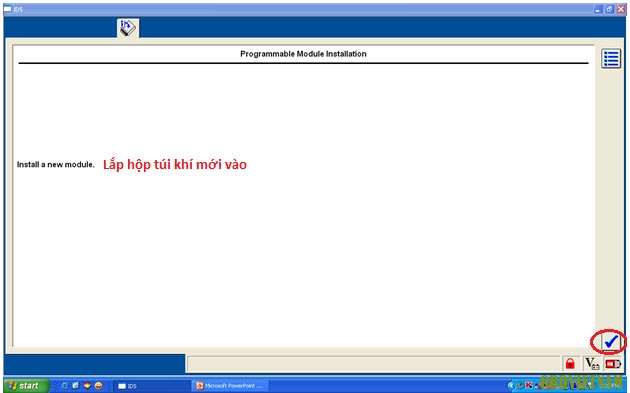Minimize the IDS window
The width and height of the screenshot is (630, 393).
coord(598,9)
